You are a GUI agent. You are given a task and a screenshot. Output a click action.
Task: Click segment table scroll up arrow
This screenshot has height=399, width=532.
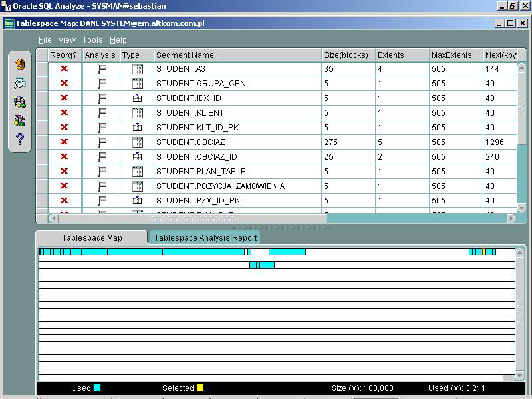[522, 68]
